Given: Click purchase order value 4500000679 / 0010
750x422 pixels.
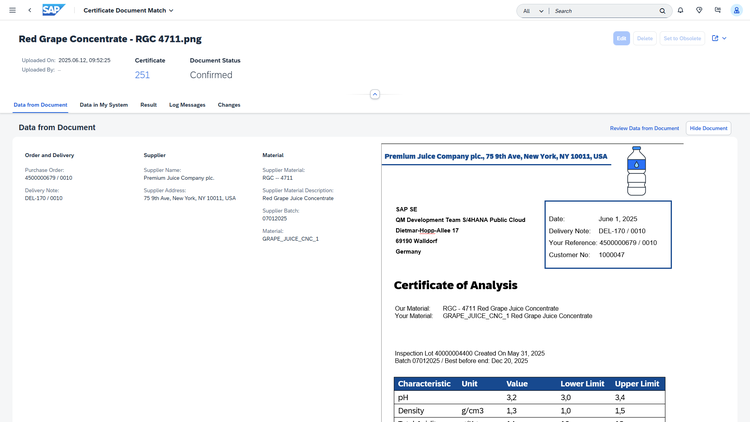Looking at the screenshot, I should (48, 178).
